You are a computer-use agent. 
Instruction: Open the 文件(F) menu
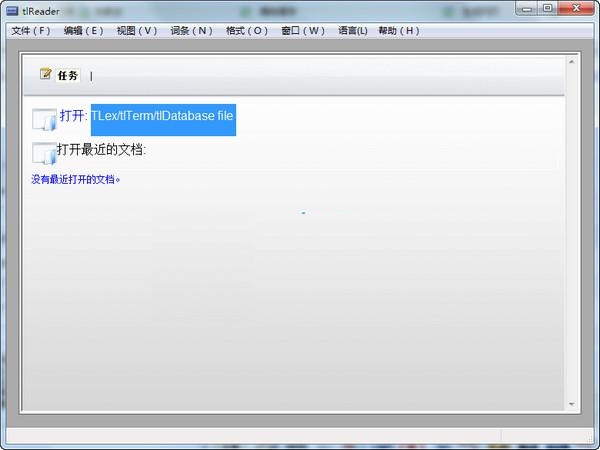(x=31, y=30)
